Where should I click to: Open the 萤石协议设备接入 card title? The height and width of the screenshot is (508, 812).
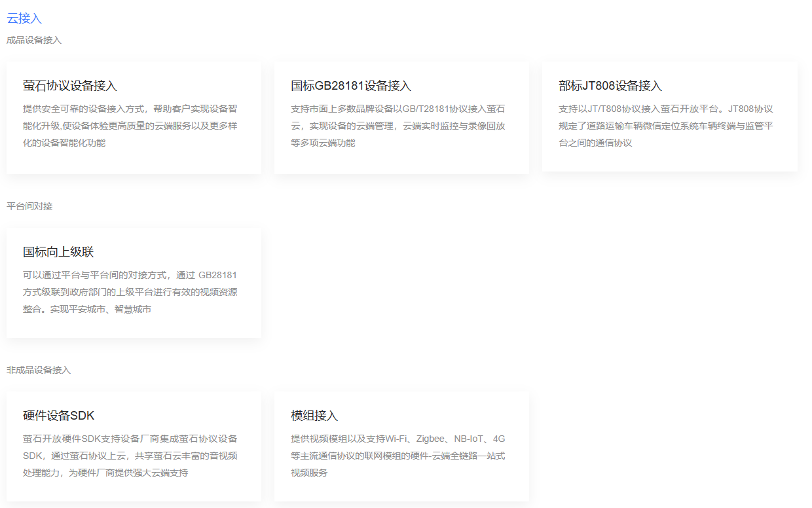click(70, 86)
